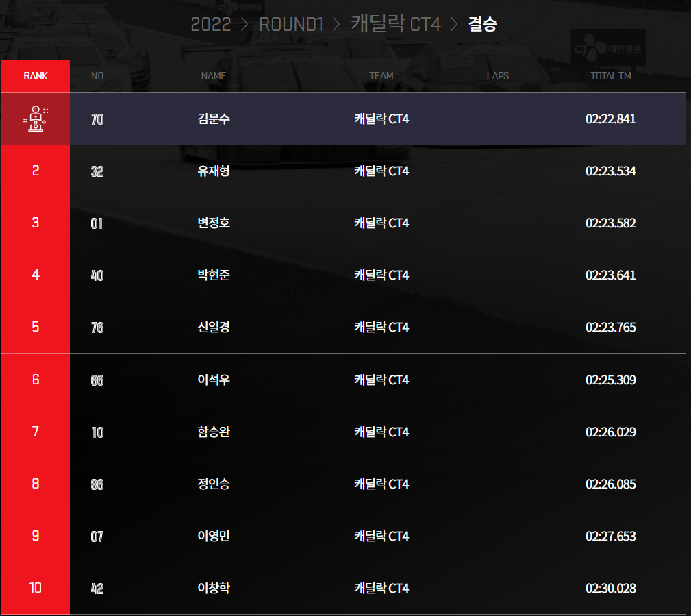
Task: Open the 2022 breadcrumb
Action: pos(211,24)
